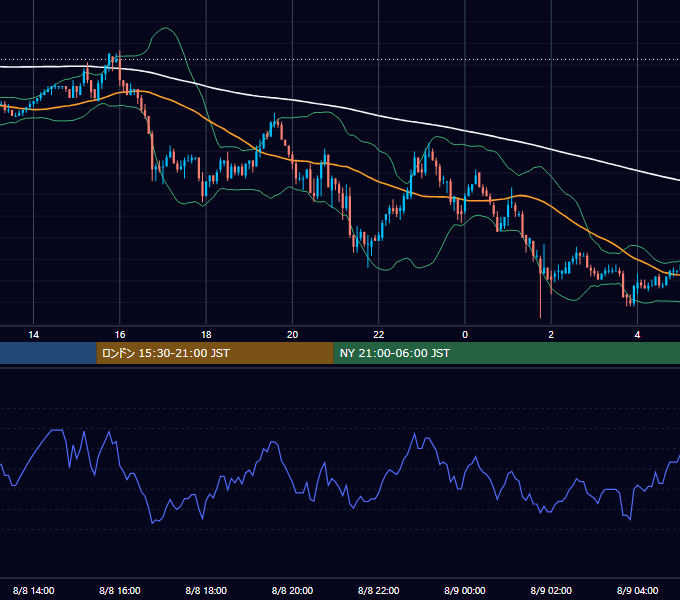The image size is (680, 600).
Task: Click the 8/9 00:00 date label
Action: tap(465, 590)
